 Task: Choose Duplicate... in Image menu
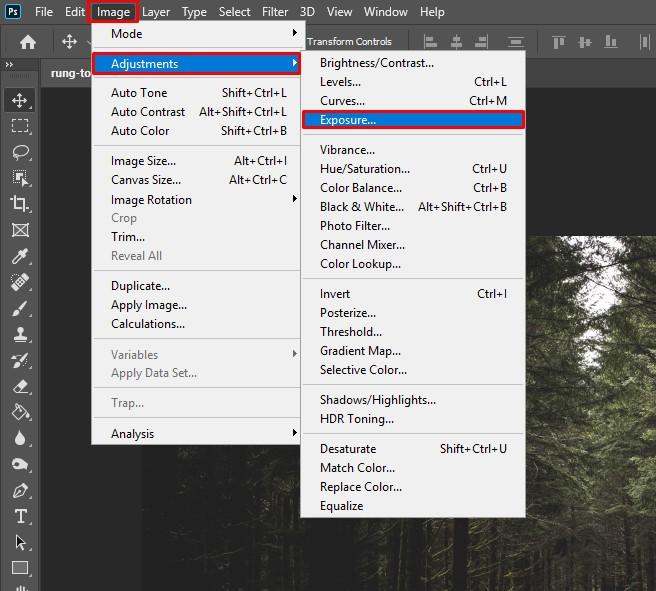(x=196, y=286)
